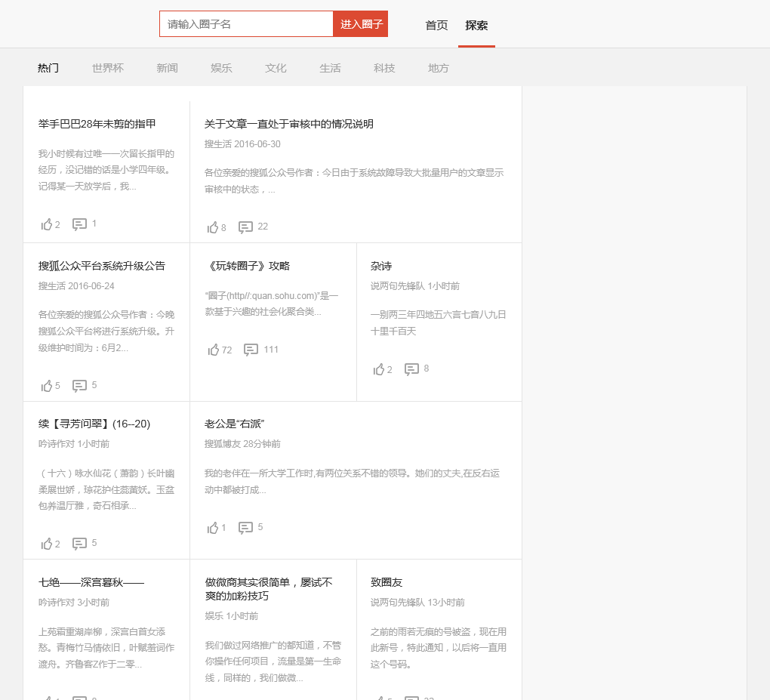
Task: Open the 杂诗 post title
Action: [x=381, y=267]
